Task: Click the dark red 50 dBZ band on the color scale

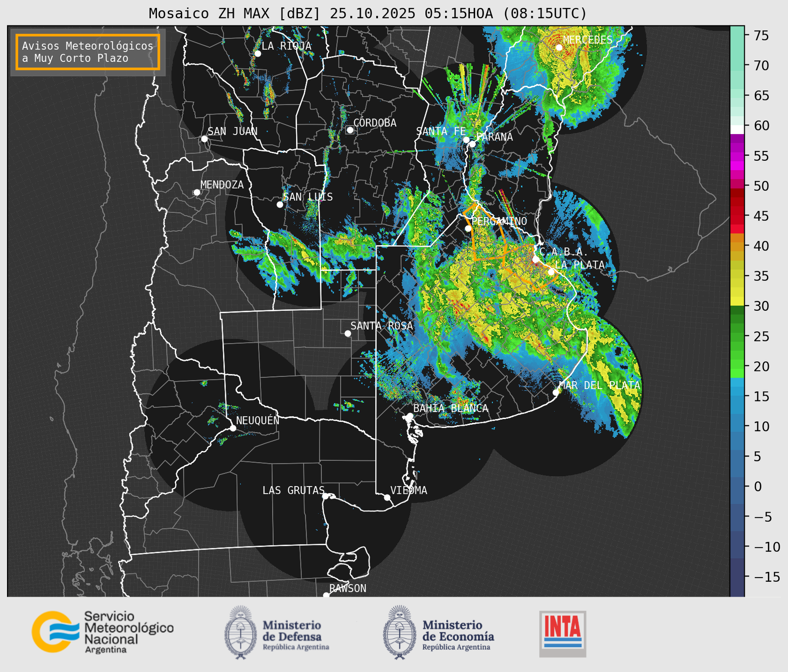Action: coord(737,192)
